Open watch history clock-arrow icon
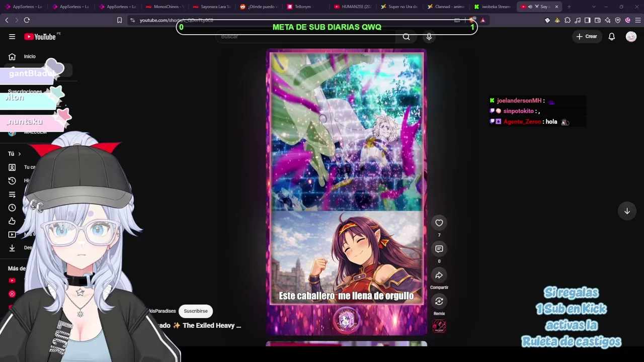Screen dimensions: 644x362 pyautogui.click(x=12, y=181)
